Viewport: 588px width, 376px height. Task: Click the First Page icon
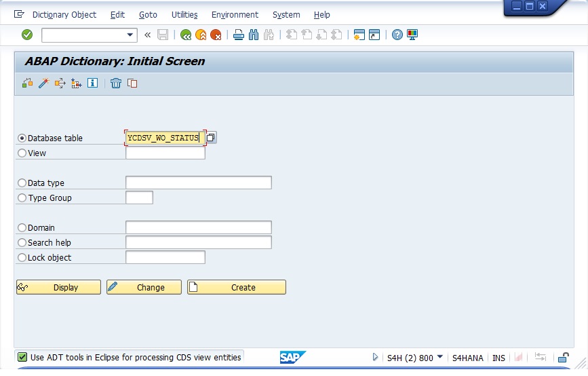click(292, 35)
